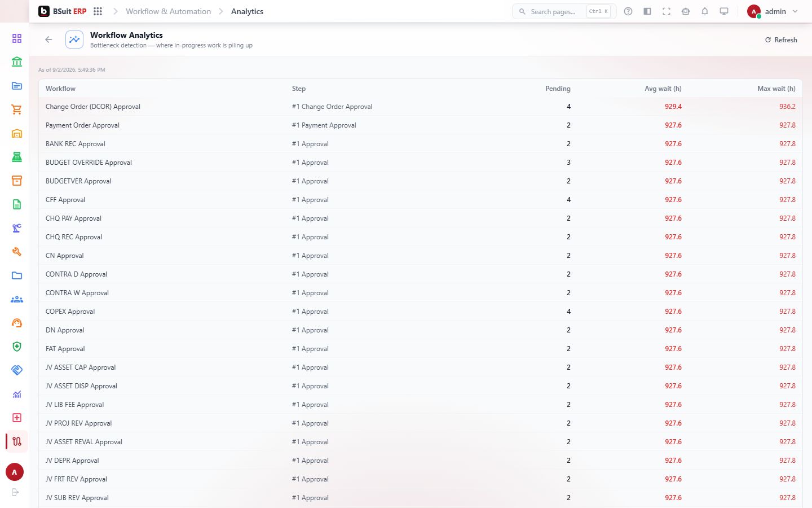Expand the admin user dropdown
812x508 pixels.
(x=773, y=11)
